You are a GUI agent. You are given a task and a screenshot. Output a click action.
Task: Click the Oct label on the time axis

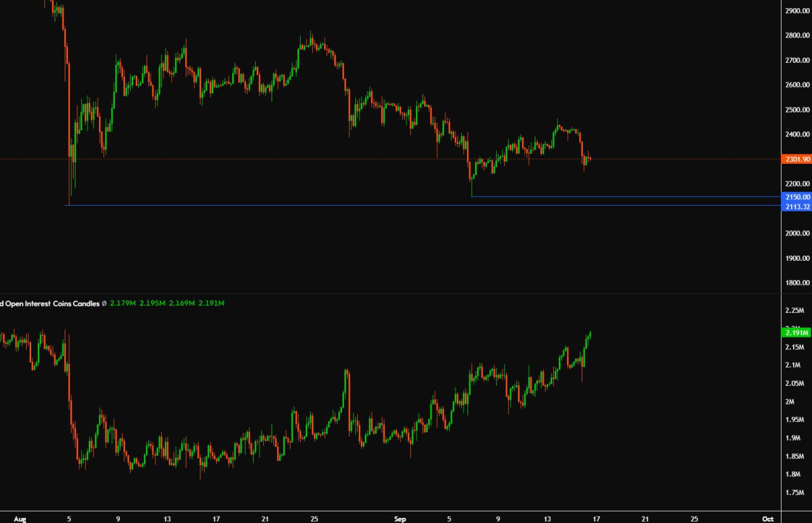768,519
